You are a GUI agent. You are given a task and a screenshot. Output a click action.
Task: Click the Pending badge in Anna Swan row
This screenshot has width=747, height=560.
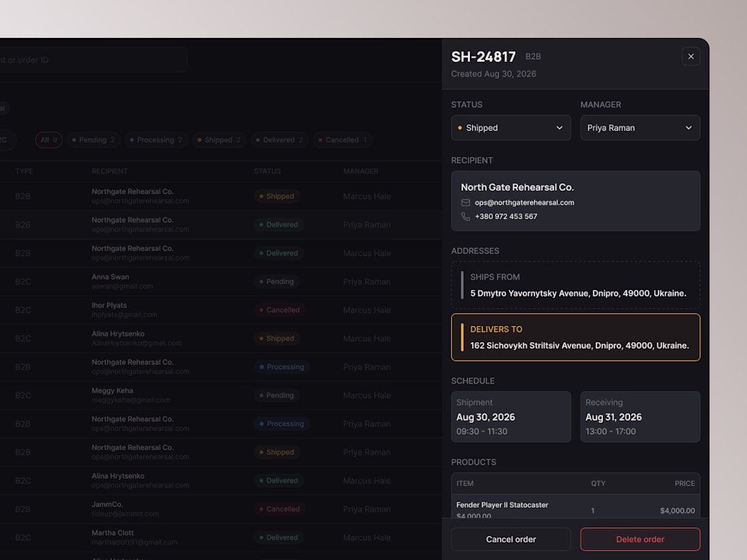click(x=276, y=282)
